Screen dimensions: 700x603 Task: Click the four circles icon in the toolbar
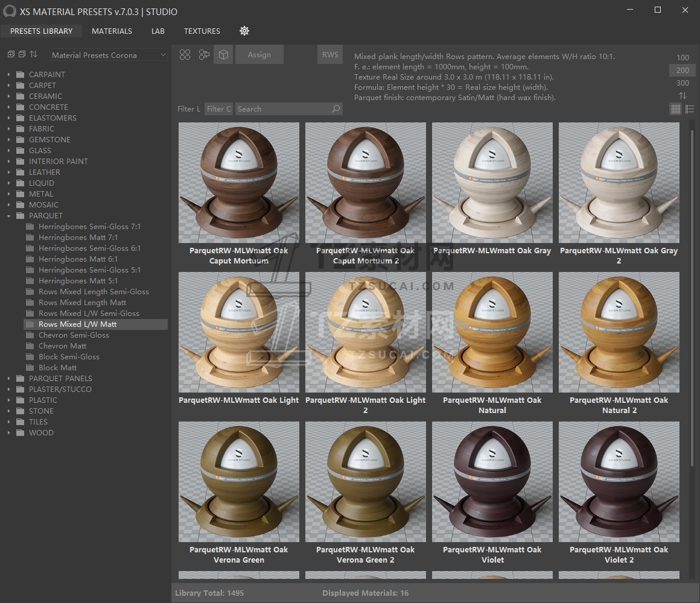pos(185,55)
